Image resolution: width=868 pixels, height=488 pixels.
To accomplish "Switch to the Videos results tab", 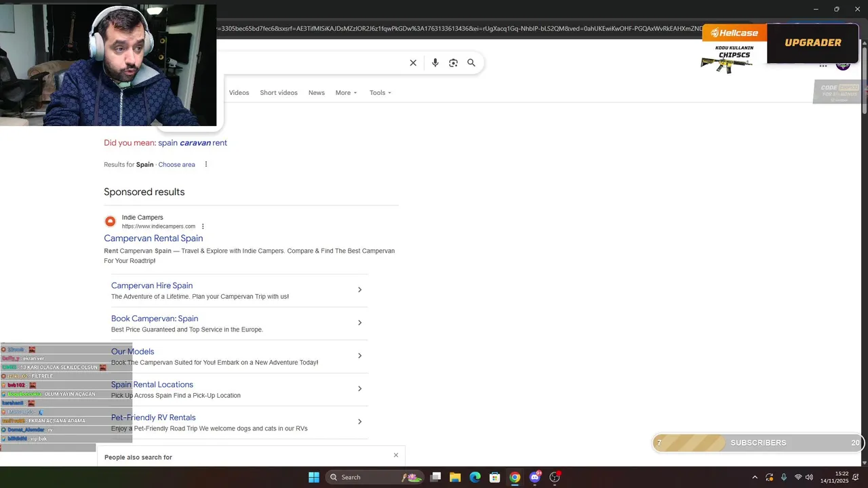I will [x=239, y=93].
